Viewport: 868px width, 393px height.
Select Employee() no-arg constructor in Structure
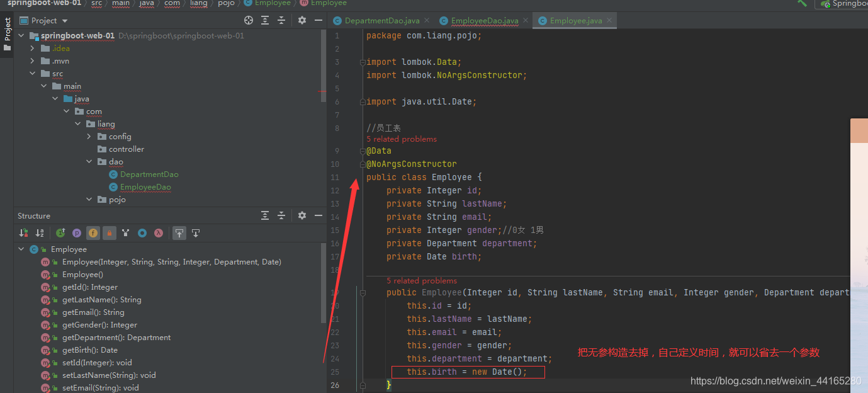(82, 275)
